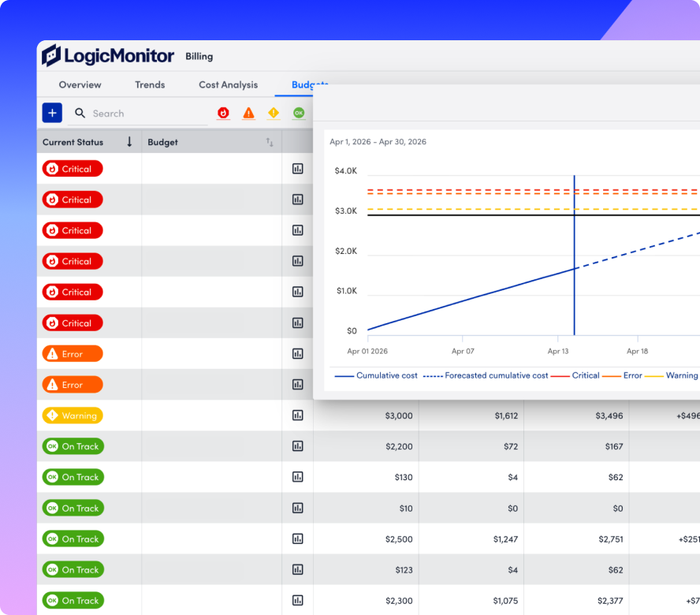The image size is (700, 615).
Task: Click the LogicMonitor logo
Action: tap(108, 56)
